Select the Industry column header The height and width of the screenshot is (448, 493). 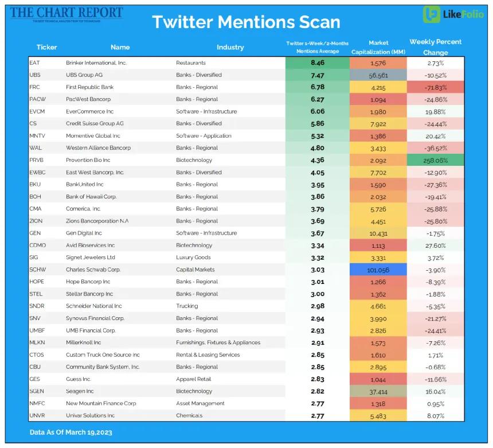pyautogui.click(x=230, y=47)
